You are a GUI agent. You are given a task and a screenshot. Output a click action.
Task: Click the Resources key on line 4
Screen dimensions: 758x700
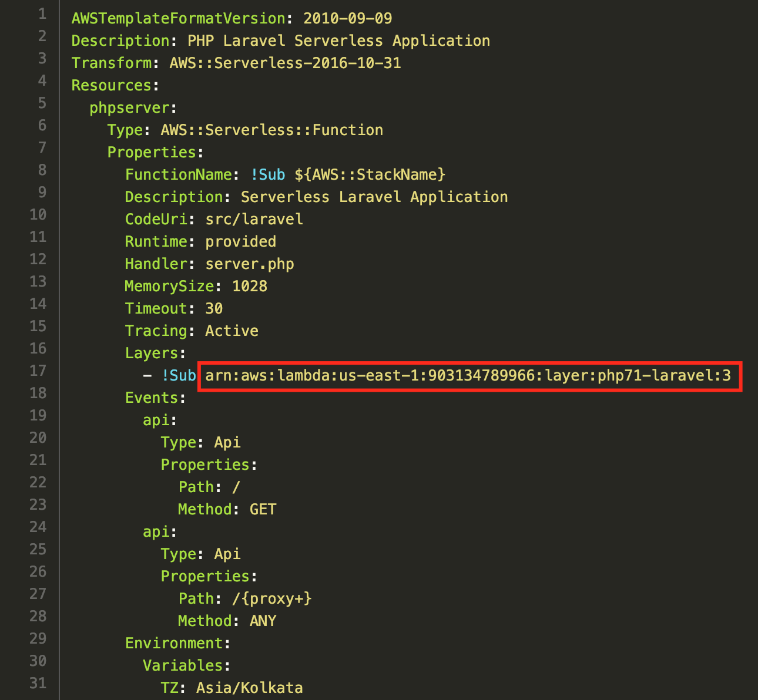tap(112, 85)
